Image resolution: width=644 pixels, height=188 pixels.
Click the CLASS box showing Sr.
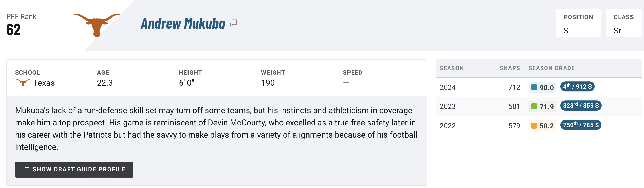point(624,23)
